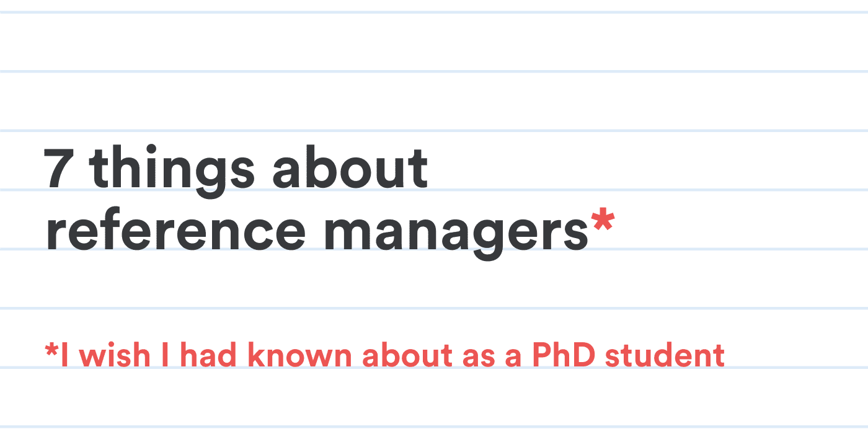The width and height of the screenshot is (868, 434).
Task: Click the single letter "a" before "PhD"
Action: pyautogui.click(x=511, y=358)
